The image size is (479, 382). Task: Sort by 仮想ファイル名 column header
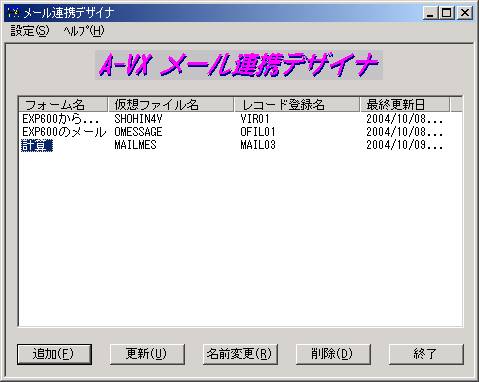coord(171,105)
